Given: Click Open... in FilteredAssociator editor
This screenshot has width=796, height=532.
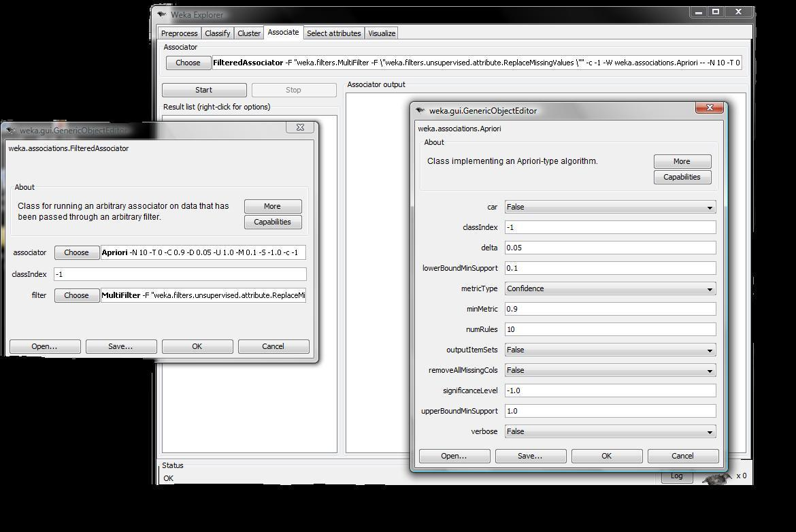Looking at the screenshot, I should point(45,346).
